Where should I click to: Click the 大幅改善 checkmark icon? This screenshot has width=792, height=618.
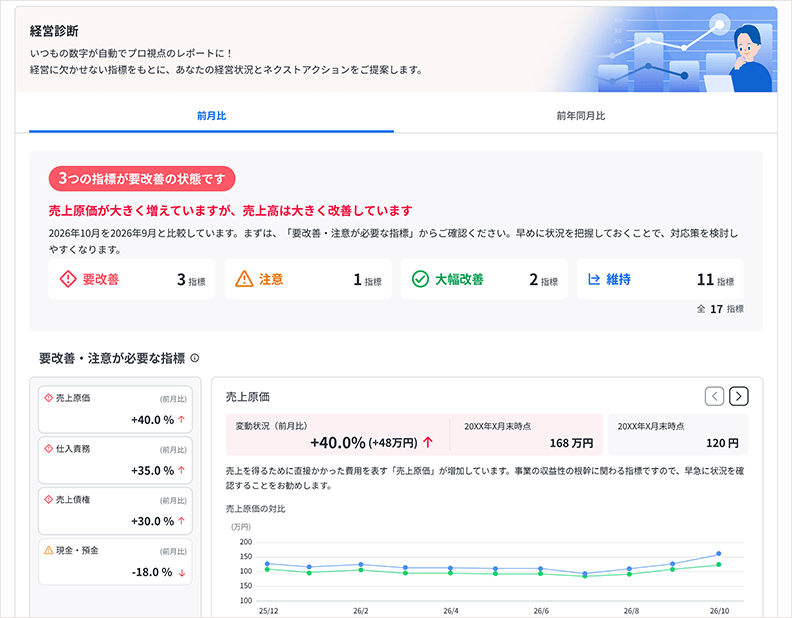point(420,279)
